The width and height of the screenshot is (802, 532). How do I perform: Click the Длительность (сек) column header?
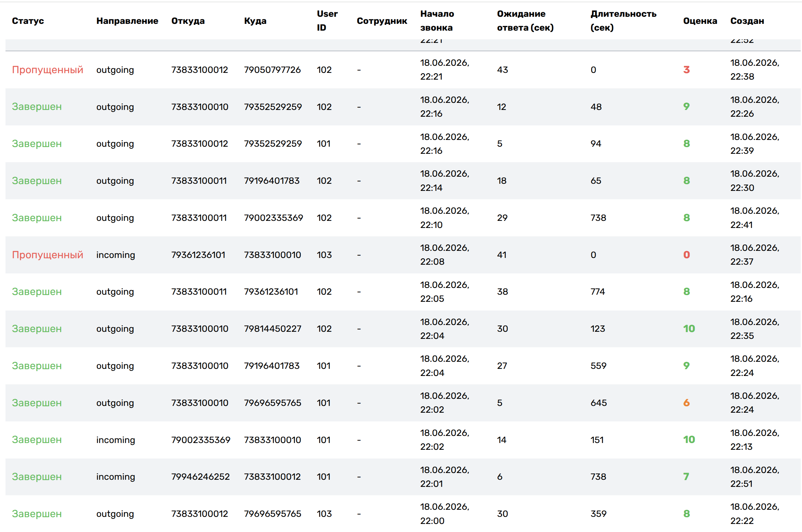click(623, 21)
